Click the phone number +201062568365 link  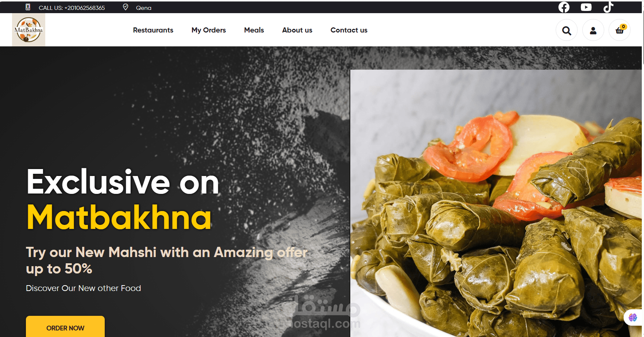[85, 8]
